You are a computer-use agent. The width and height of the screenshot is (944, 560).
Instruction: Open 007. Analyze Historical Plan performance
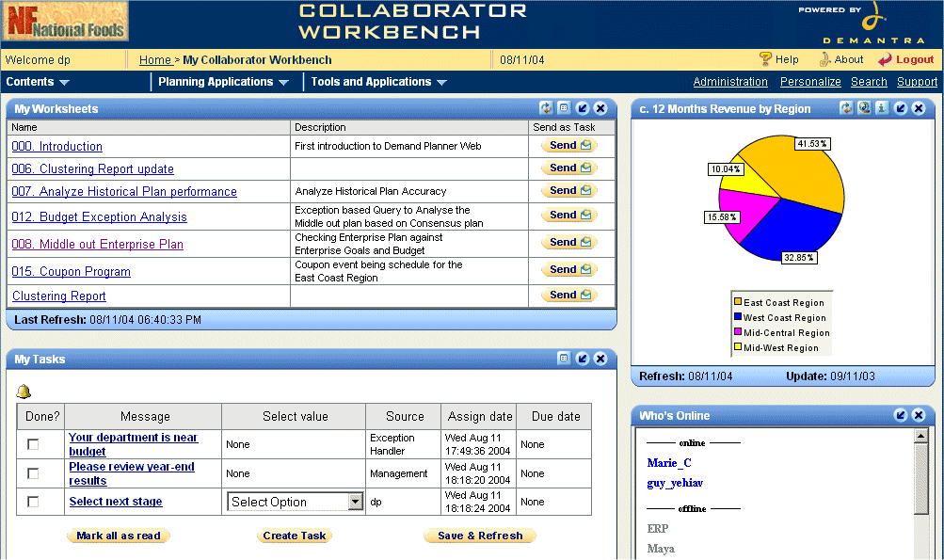coord(124,191)
